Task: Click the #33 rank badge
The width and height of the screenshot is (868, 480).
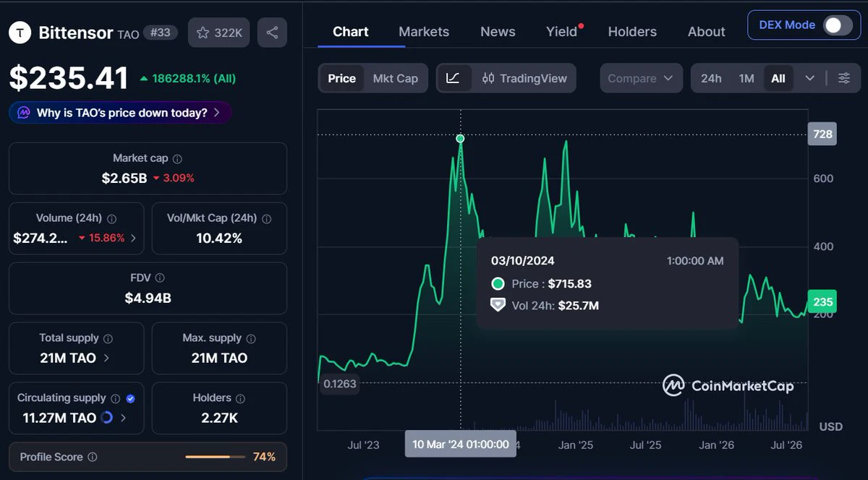Action: click(x=160, y=33)
